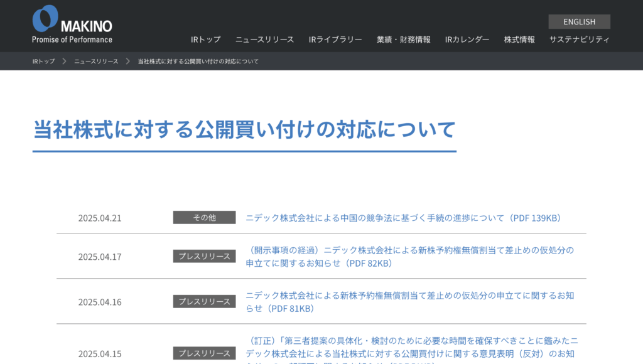Screen dimensions: 643x364
Task: Click the プレスリリース tag on the 2025.04.16 row
Action: click(204, 301)
